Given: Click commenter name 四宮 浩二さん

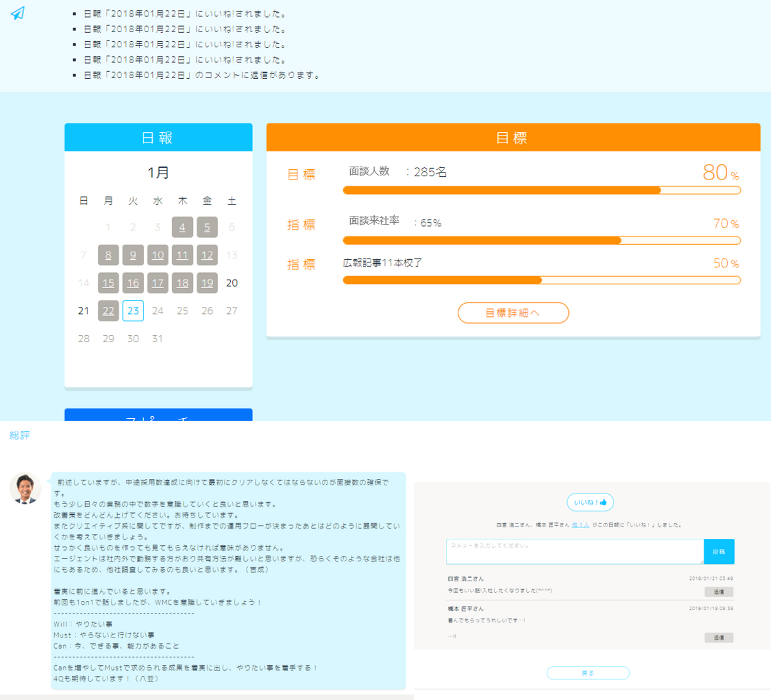Looking at the screenshot, I should (466, 579).
